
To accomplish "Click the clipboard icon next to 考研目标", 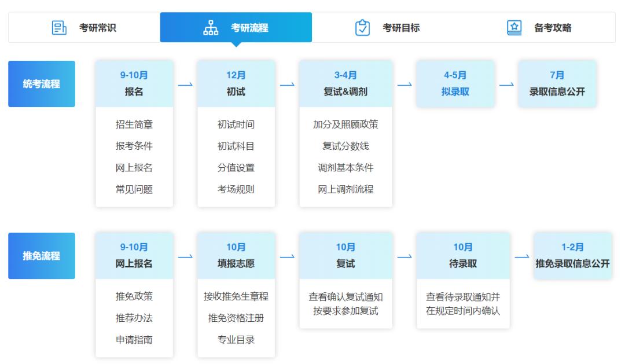I will (x=362, y=27).
